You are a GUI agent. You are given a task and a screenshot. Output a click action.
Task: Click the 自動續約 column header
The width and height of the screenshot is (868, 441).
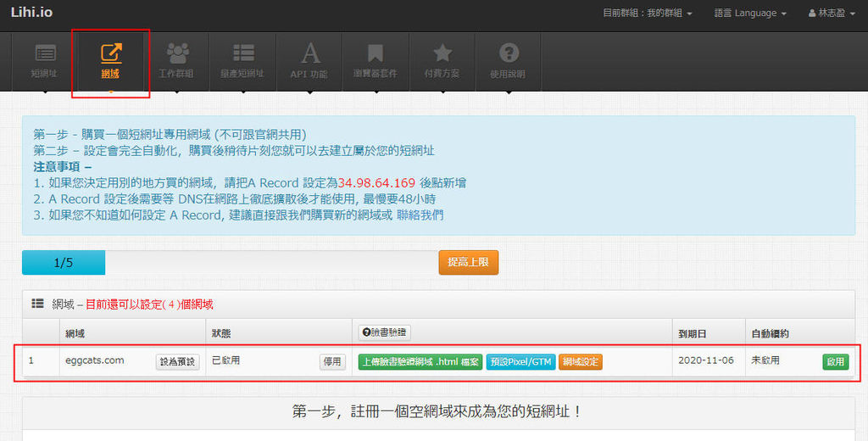pos(770,333)
